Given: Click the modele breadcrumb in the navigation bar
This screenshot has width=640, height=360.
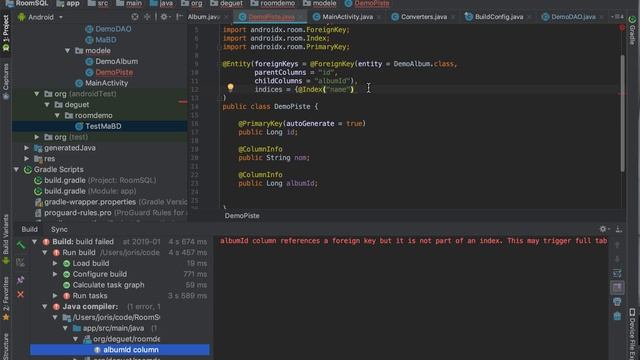Looking at the screenshot, I should (319, 3).
